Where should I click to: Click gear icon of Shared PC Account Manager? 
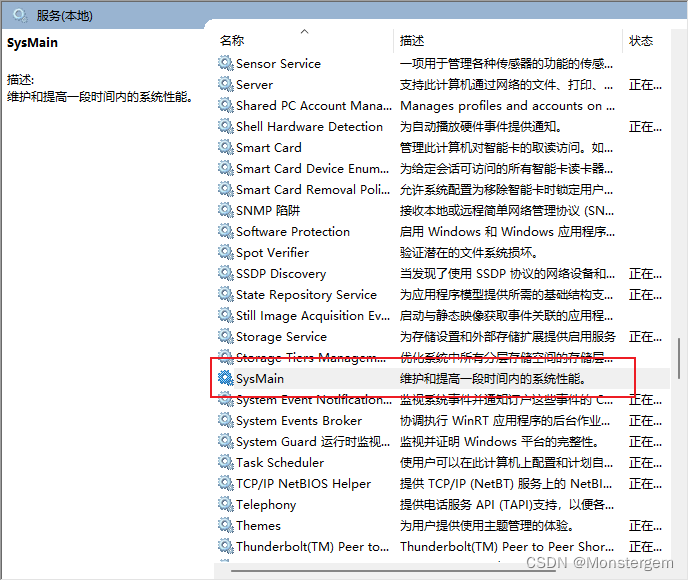click(225, 105)
